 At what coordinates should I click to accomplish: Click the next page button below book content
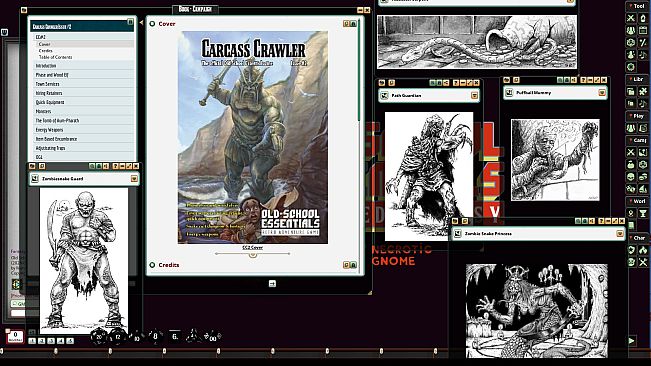click(x=272, y=283)
